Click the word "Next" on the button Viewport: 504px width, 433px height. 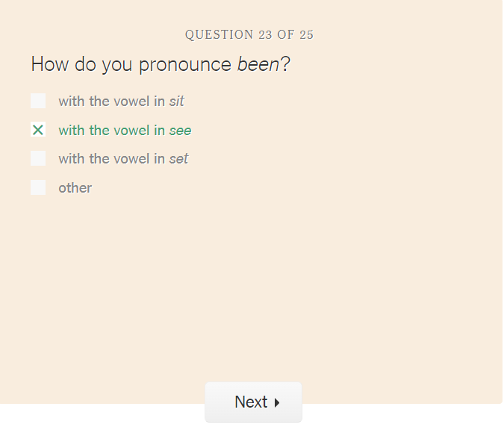point(251,402)
